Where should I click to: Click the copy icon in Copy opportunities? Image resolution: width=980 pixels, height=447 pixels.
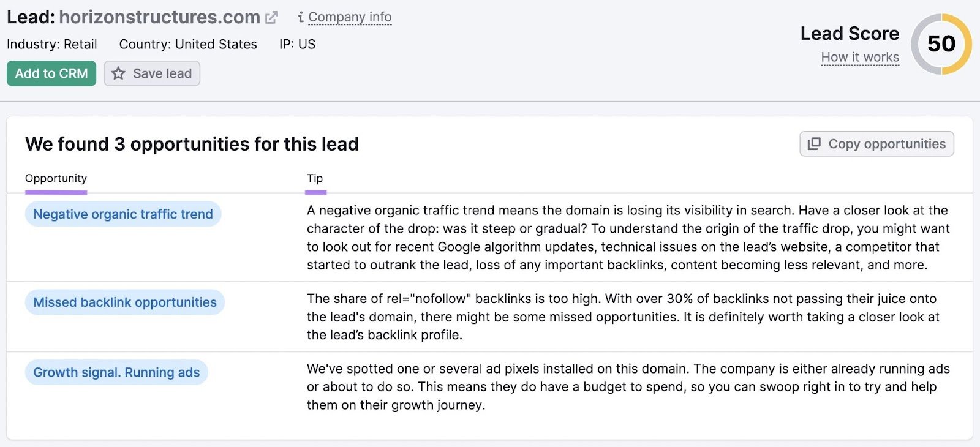point(814,144)
